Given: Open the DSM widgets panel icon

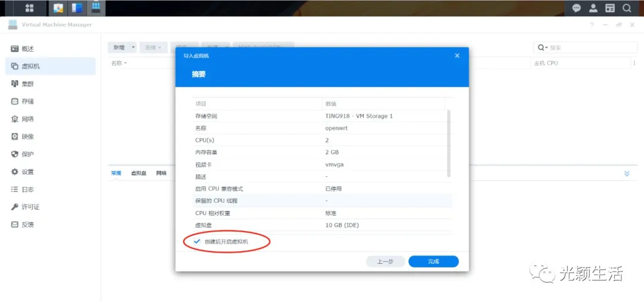Looking at the screenshot, I should (x=610, y=8).
